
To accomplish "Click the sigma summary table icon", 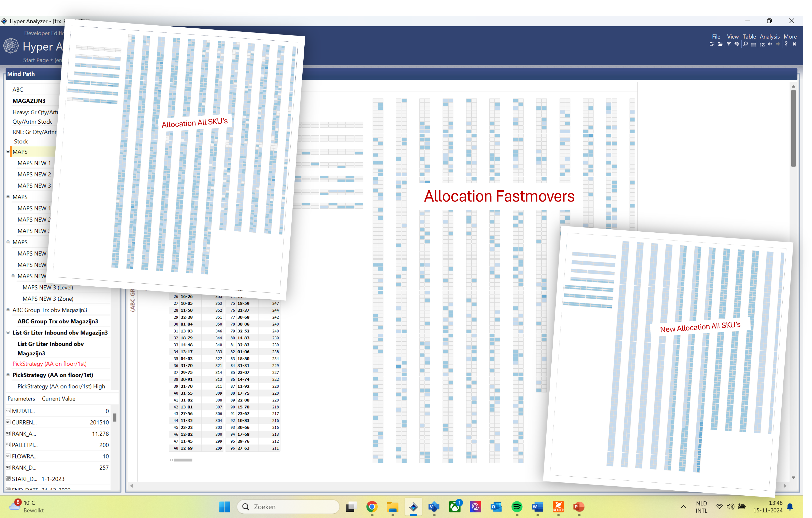I will (762, 44).
